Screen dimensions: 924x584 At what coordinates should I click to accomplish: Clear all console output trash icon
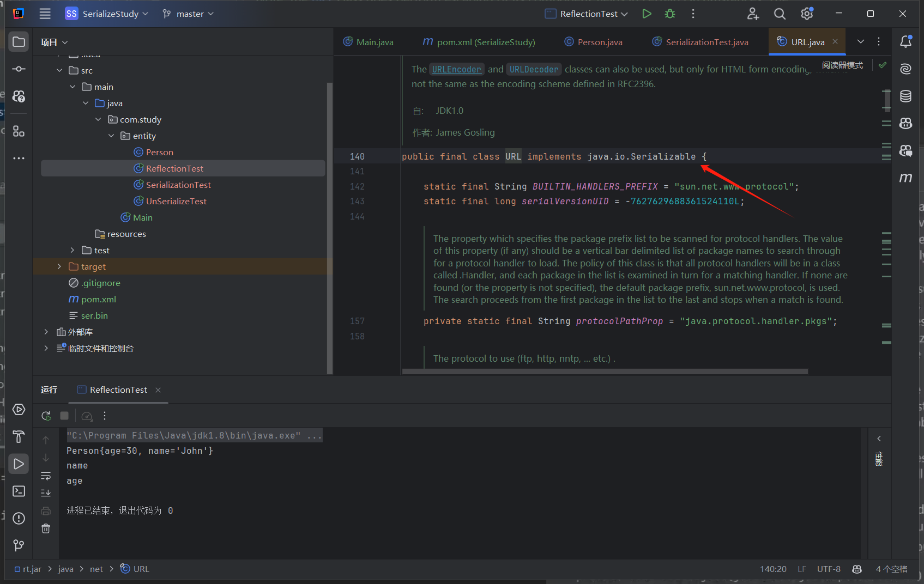coord(46,528)
